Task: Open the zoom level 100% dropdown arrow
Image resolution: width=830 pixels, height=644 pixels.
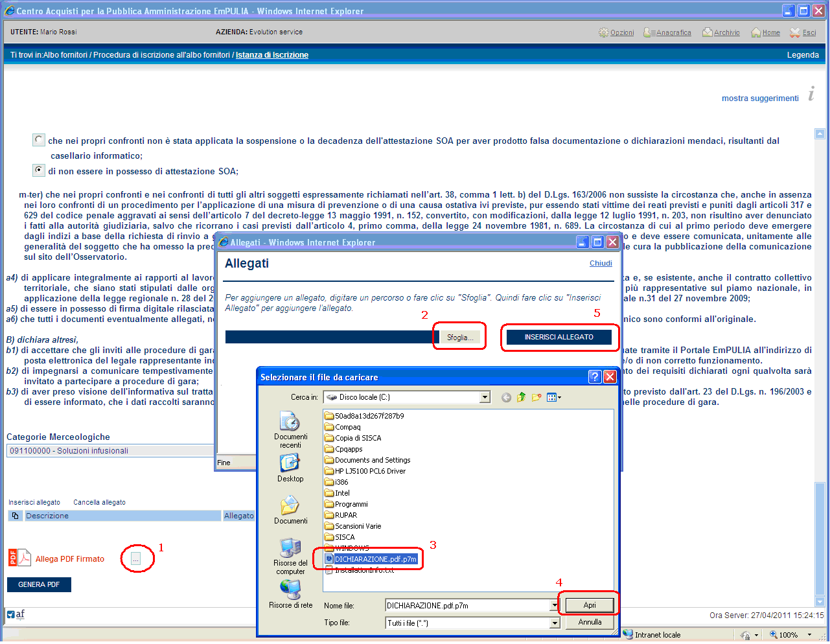Action: [x=809, y=635]
